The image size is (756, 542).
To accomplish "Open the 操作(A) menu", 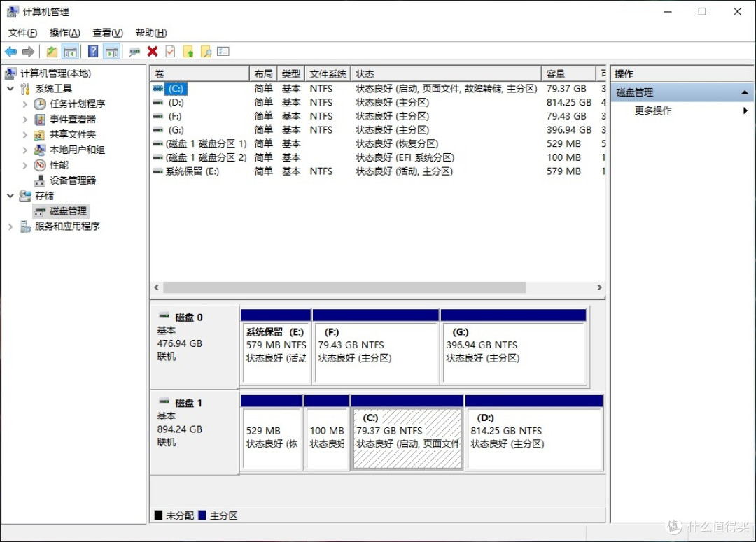I will click(x=64, y=33).
